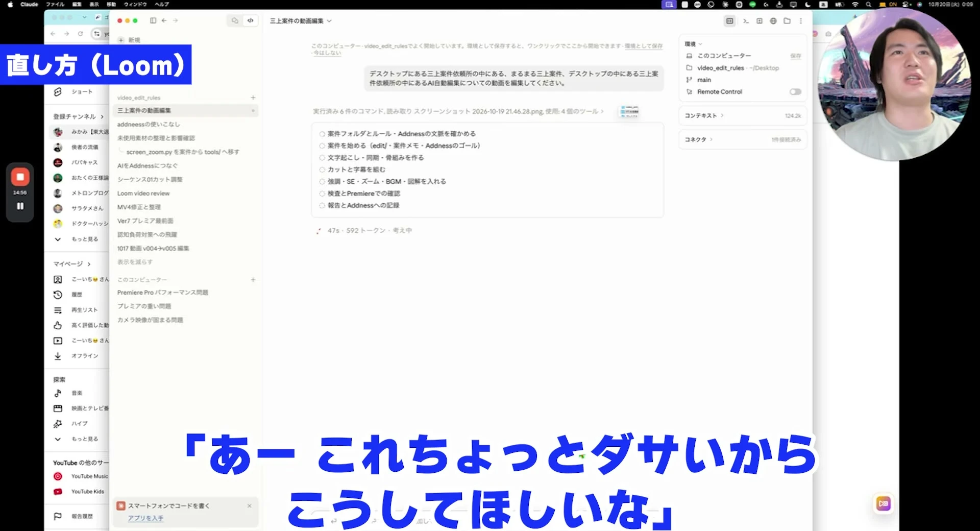The image size is (980, 531).
Task: Check the 文字起こし・同期・骨組みを作る task circle
Action: coord(322,158)
